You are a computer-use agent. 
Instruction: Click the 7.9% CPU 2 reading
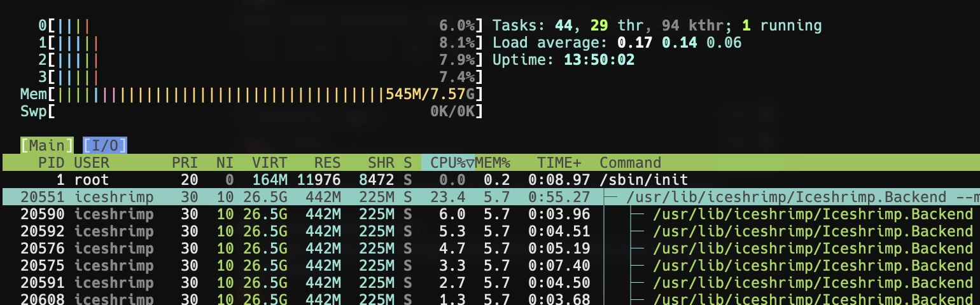[x=457, y=60]
